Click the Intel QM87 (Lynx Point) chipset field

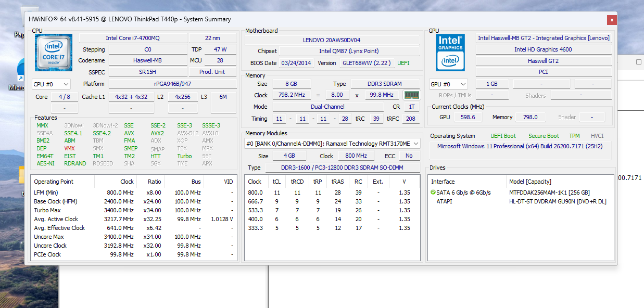(349, 52)
